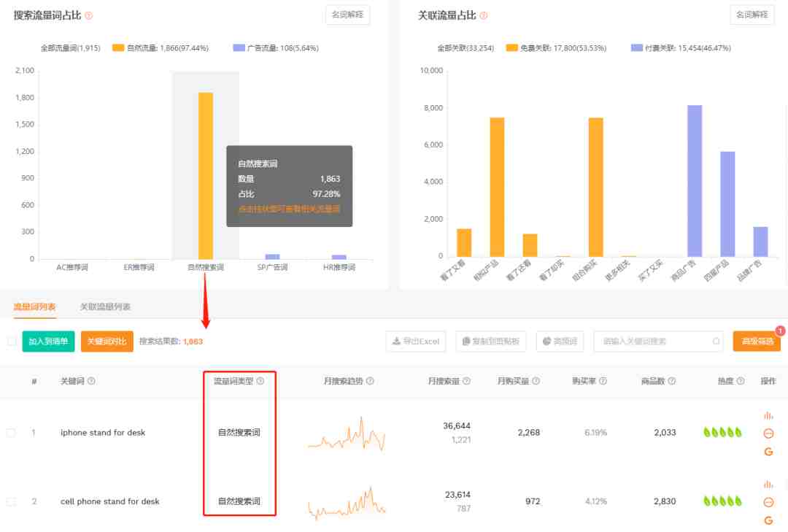
Task: Switch to the 关联流量列表 tab
Action: coord(106,307)
